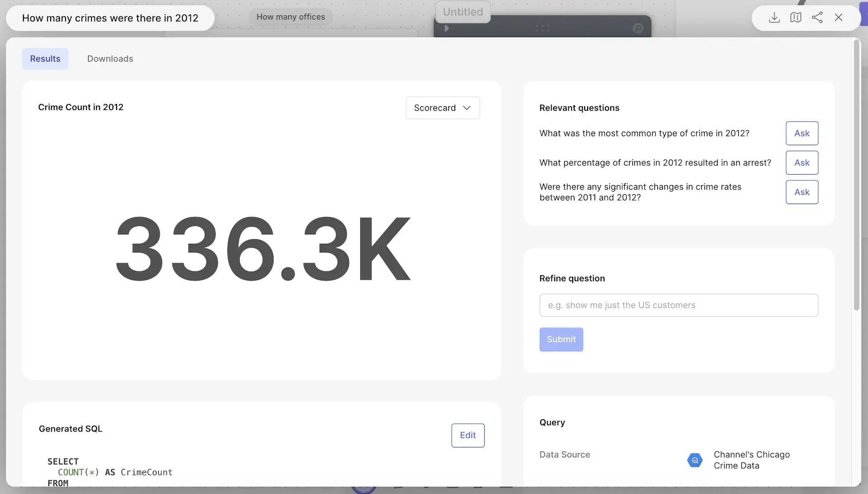The width and height of the screenshot is (868, 494).
Task: Click the vertical scrollbar of the results panel
Action: click(856, 175)
